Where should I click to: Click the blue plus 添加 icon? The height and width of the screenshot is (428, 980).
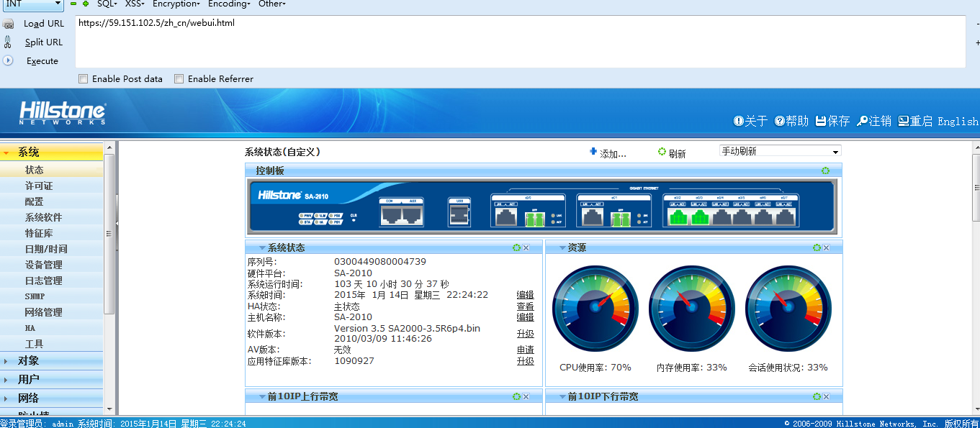[593, 152]
